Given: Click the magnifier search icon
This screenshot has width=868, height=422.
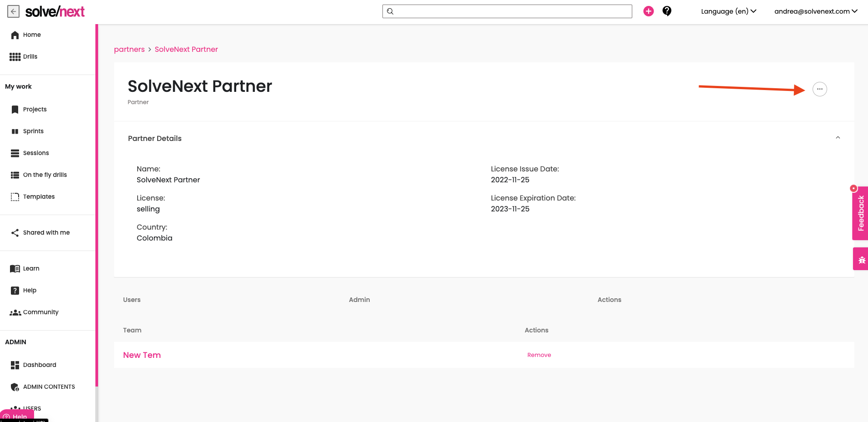Looking at the screenshot, I should tap(390, 11).
